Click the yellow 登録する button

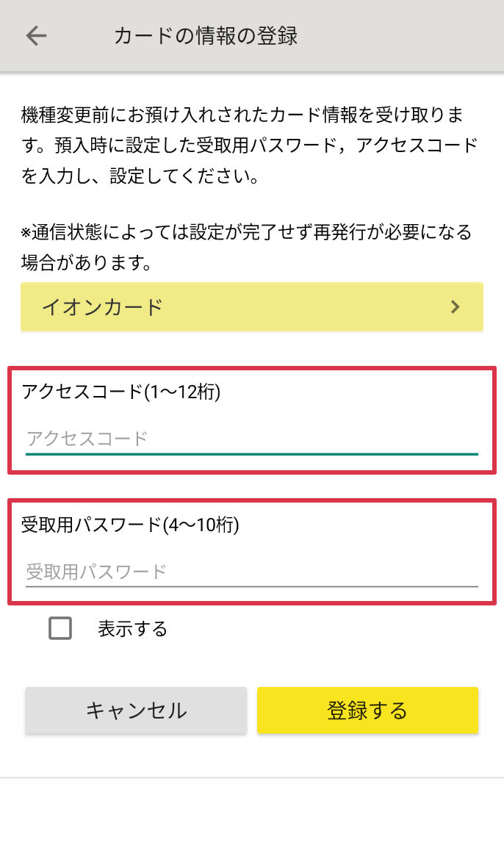click(367, 710)
